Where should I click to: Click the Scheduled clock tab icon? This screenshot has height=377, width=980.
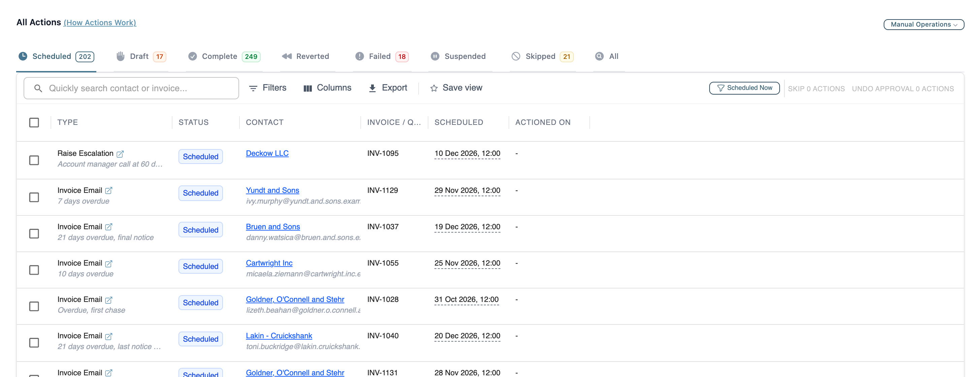click(x=23, y=56)
